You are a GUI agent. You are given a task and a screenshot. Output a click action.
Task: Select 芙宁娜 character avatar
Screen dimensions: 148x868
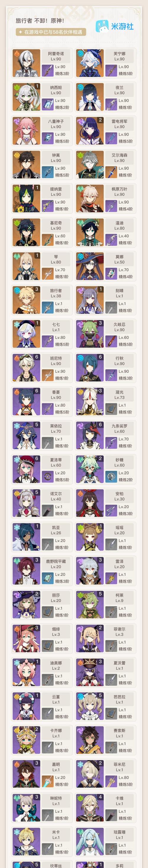coord(90,63)
